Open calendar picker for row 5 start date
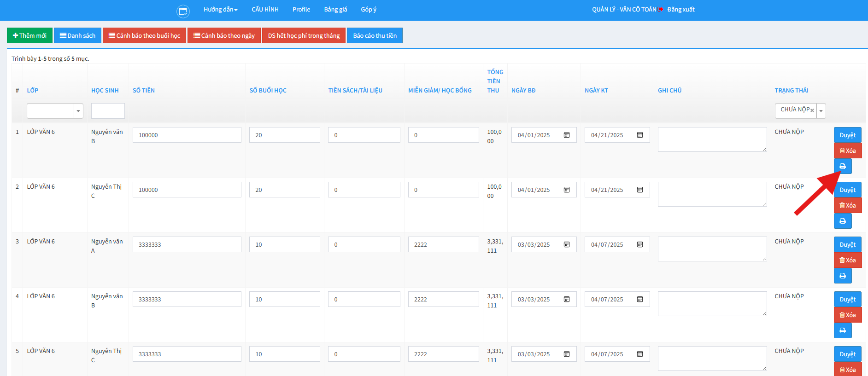Image resolution: width=868 pixels, height=376 pixels. point(567,354)
